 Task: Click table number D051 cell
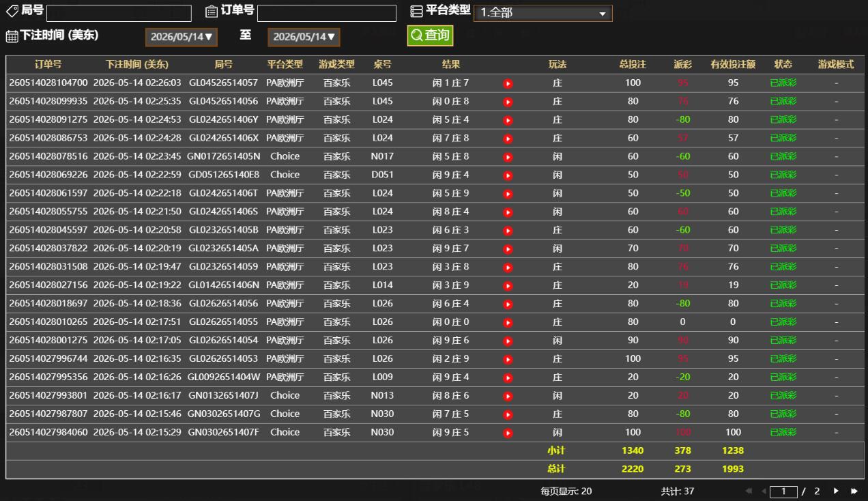click(383, 175)
